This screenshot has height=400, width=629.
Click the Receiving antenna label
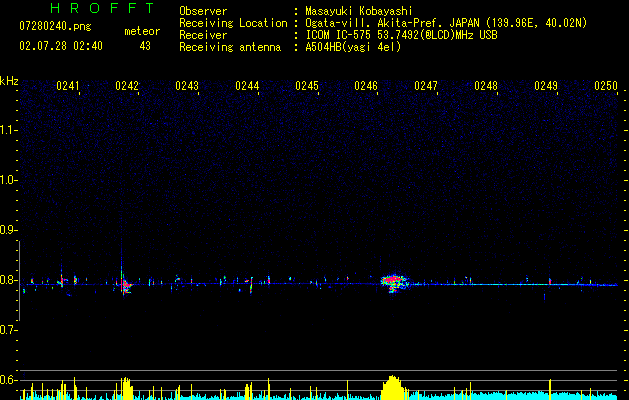[230, 47]
